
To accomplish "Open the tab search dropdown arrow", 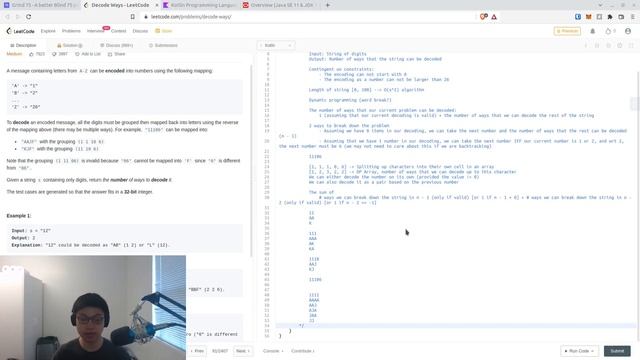I will (x=600, y=5).
